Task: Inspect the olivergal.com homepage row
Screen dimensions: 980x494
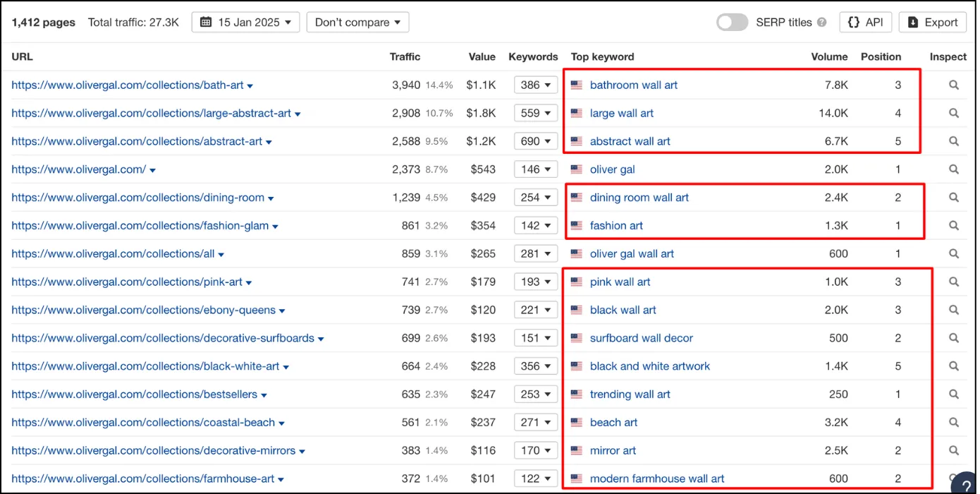Action: coord(953,169)
